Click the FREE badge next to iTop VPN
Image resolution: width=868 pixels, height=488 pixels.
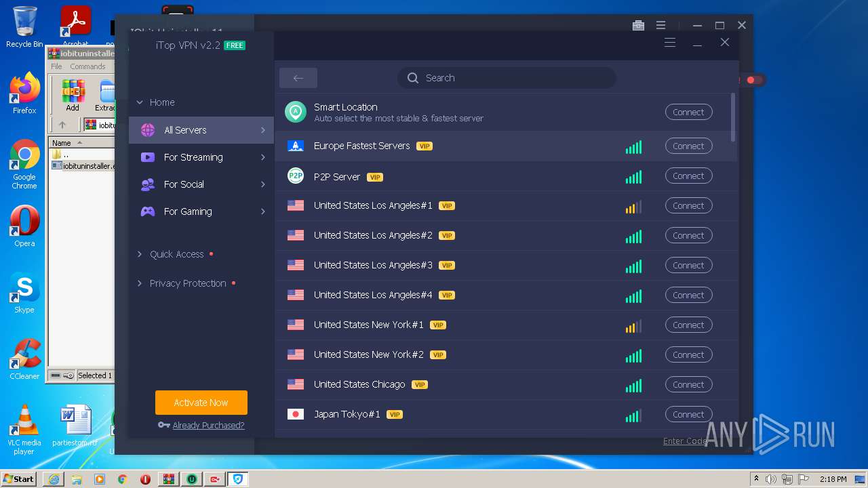235,45
